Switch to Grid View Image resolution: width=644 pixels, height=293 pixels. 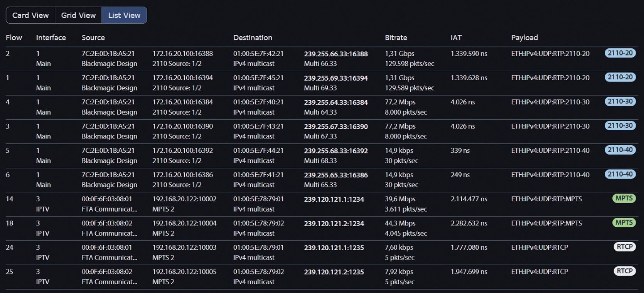(78, 15)
